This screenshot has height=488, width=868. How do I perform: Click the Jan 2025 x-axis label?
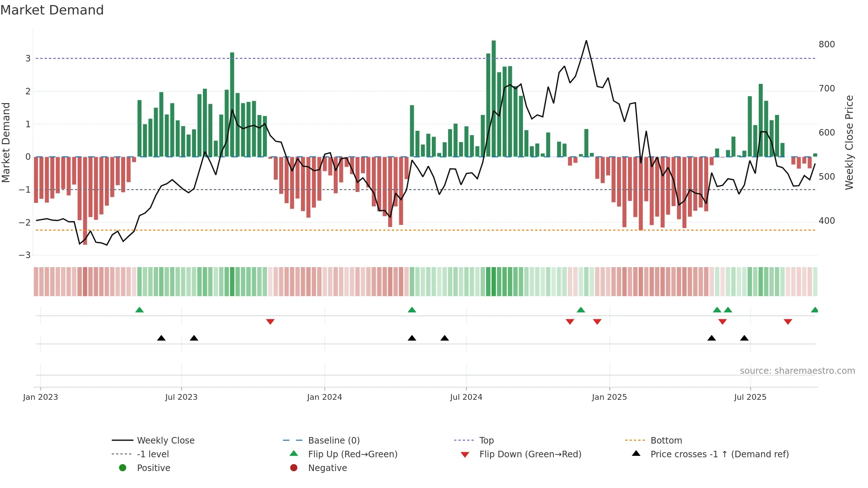[609, 397]
